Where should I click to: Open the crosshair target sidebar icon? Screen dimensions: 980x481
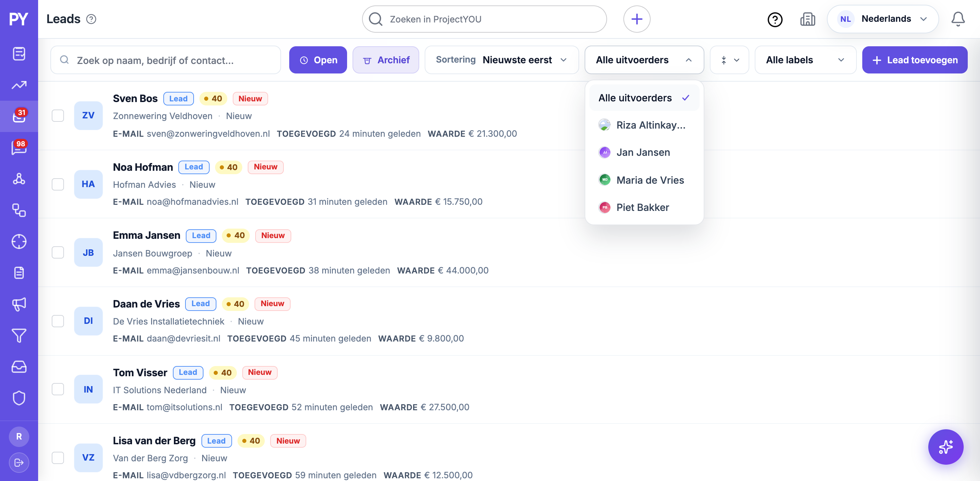click(x=19, y=242)
